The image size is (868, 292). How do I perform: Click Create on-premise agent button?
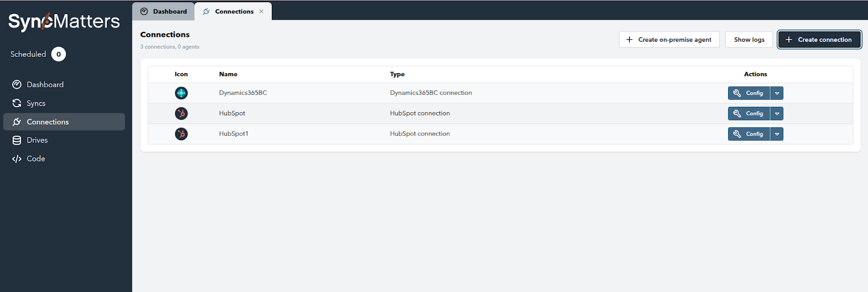pyautogui.click(x=669, y=40)
